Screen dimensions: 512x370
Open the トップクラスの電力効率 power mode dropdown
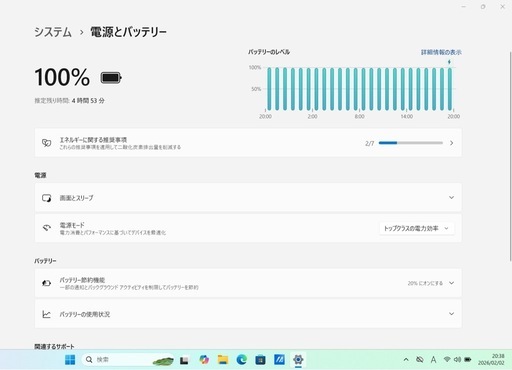(417, 228)
